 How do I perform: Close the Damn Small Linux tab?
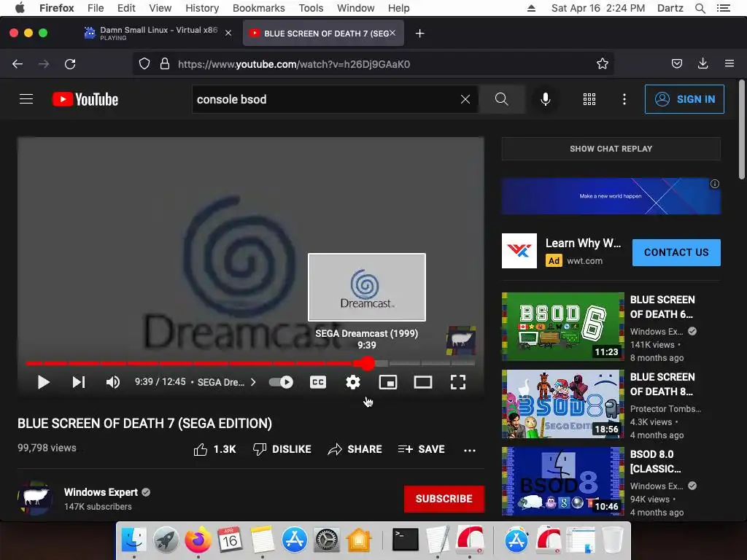(228, 33)
